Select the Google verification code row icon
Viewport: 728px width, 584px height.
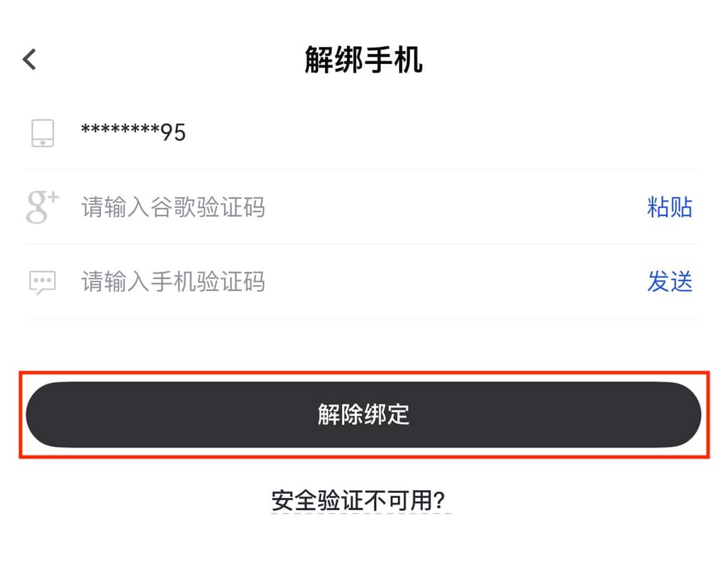42,207
